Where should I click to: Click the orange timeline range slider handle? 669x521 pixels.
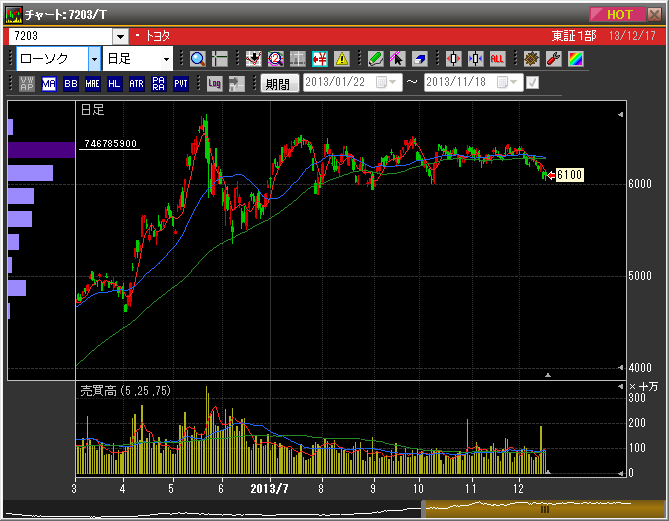tap(544, 508)
